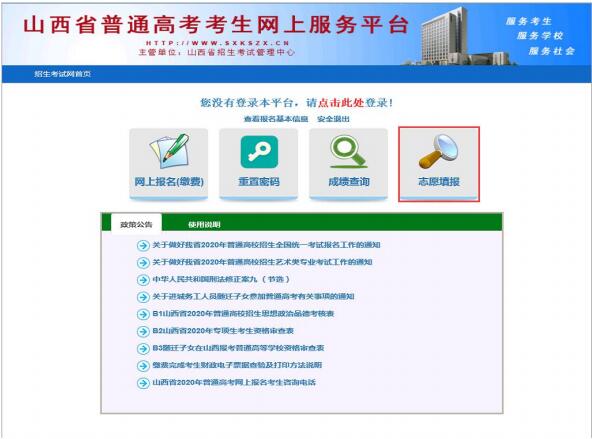Click arrow icon beside 中华人民共和国刑法修正案九
Image resolution: width=592 pixels, height=439 pixels.
[143, 280]
